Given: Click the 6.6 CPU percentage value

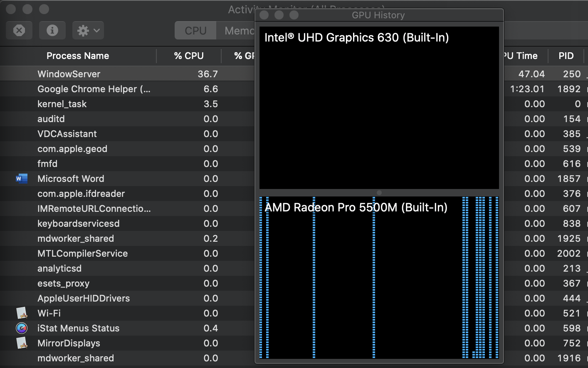Looking at the screenshot, I should (211, 89).
